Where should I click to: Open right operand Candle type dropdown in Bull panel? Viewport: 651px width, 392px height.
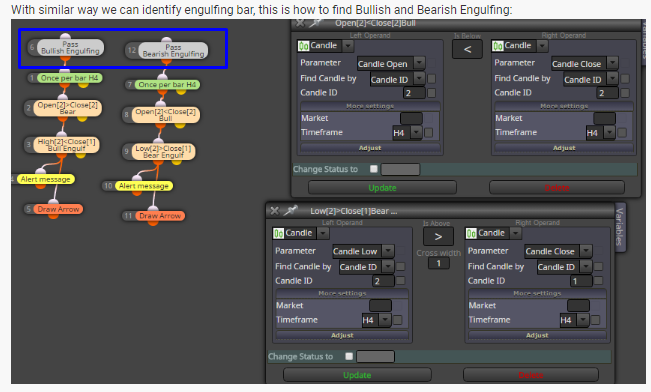tap(542, 46)
